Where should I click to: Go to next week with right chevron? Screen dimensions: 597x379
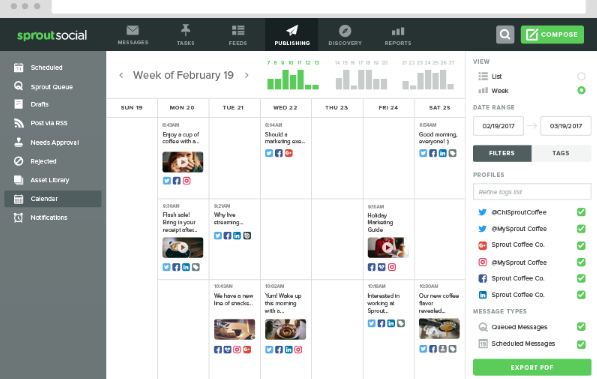(x=247, y=75)
